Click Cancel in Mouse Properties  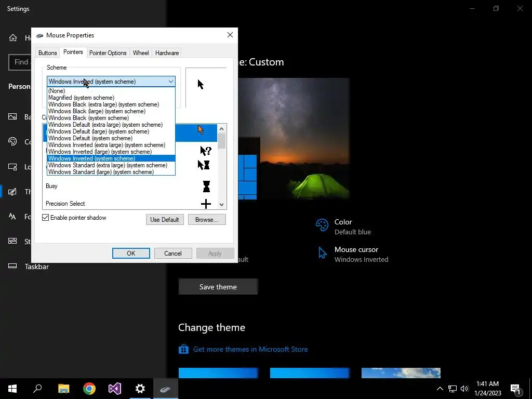pos(173,253)
